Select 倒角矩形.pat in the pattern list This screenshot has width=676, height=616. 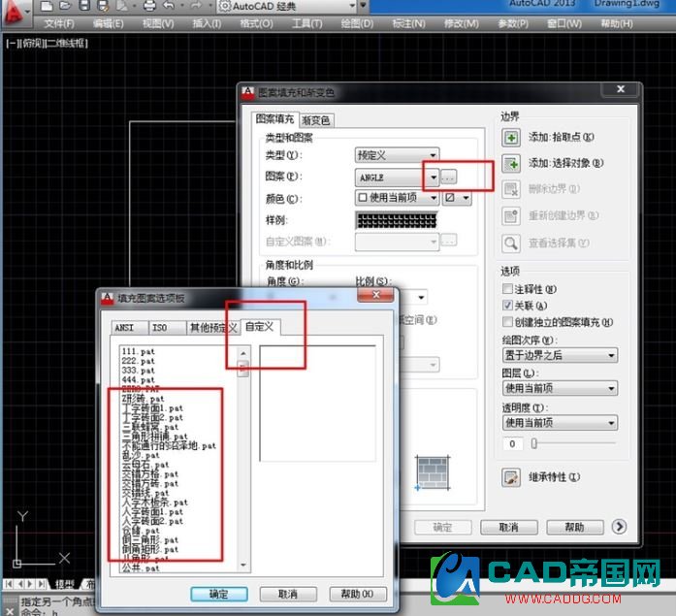coord(150,550)
